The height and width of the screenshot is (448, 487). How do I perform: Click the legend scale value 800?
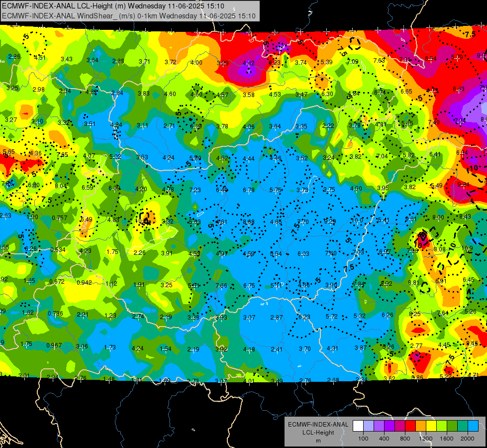click(x=405, y=439)
